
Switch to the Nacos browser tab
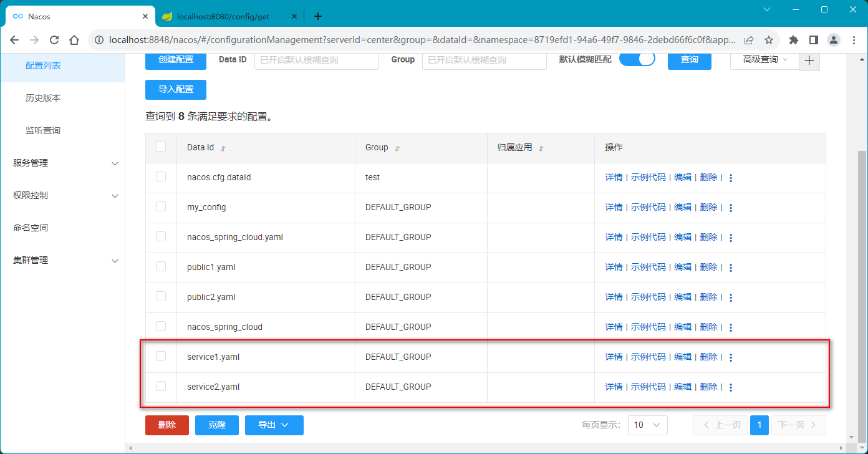pos(80,16)
